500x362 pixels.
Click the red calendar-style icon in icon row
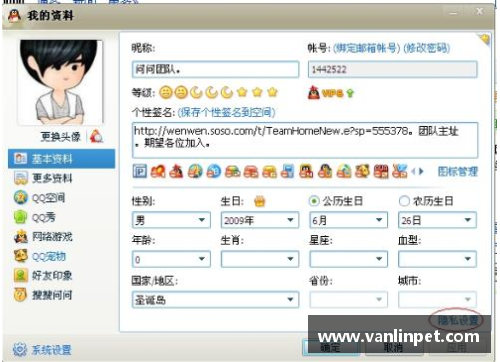(381, 171)
